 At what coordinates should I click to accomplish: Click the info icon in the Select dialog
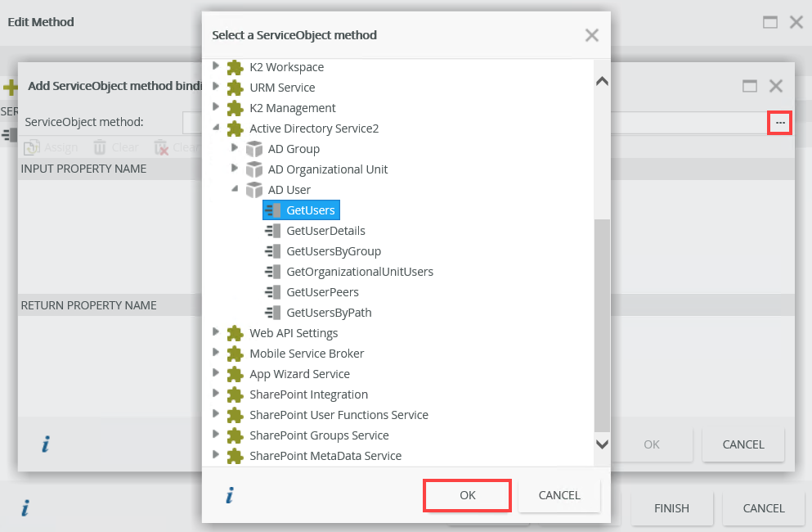tap(230, 495)
